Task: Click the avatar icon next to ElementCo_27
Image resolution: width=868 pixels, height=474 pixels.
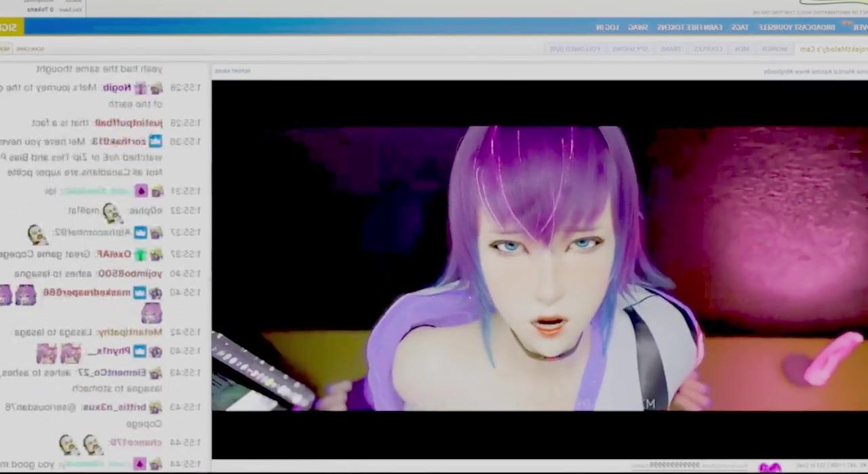Action: (156, 373)
